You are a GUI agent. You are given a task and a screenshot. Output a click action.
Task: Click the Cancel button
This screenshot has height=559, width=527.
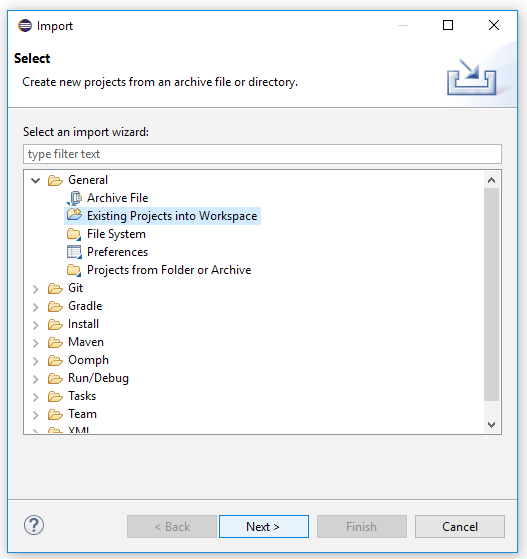point(460,526)
